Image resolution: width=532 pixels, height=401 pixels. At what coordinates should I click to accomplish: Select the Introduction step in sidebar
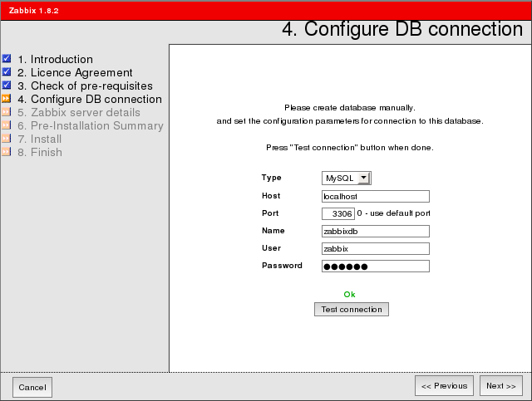[x=55, y=60]
